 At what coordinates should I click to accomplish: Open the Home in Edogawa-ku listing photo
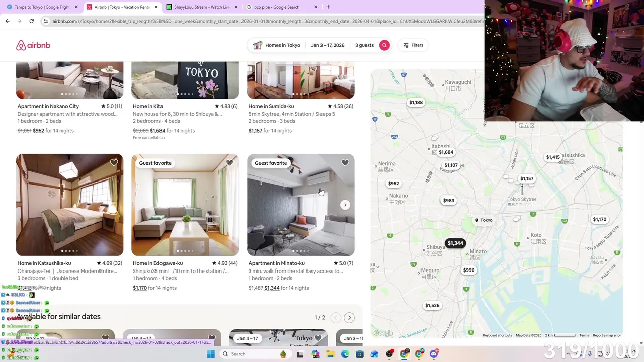pos(185,205)
